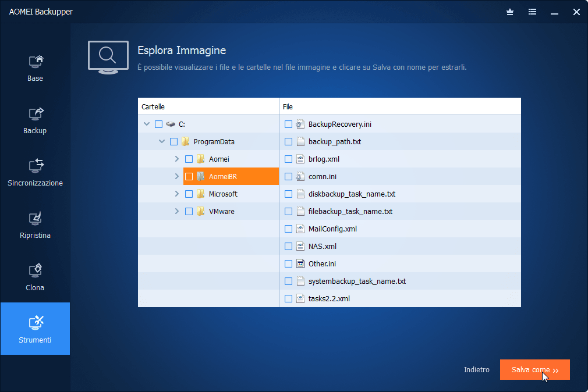Click the Aomei folder icon
Screen dimensions: 588x392
click(x=201, y=159)
